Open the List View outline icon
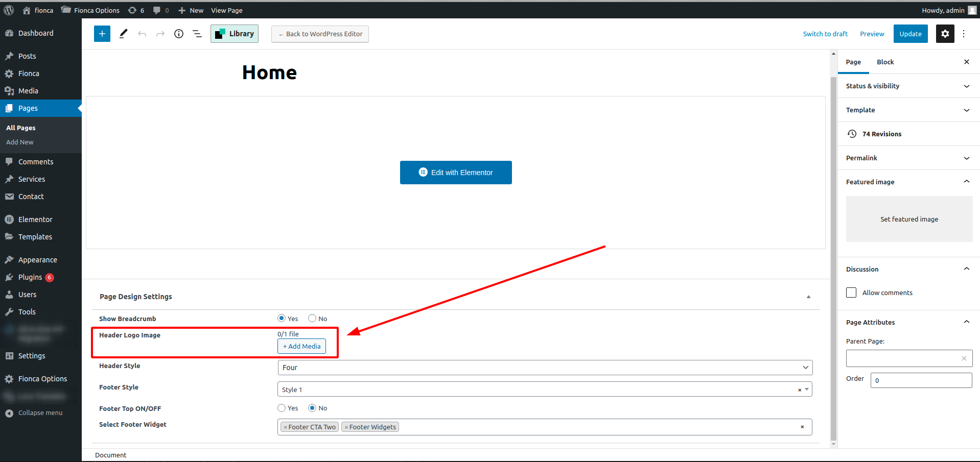This screenshot has width=980, height=462. pyautogui.click(x=197, y=34)
